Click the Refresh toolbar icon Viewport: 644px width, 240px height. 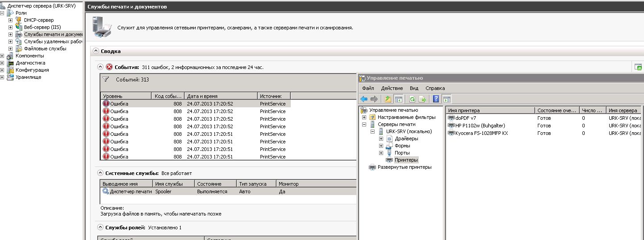tap(413, 99)
